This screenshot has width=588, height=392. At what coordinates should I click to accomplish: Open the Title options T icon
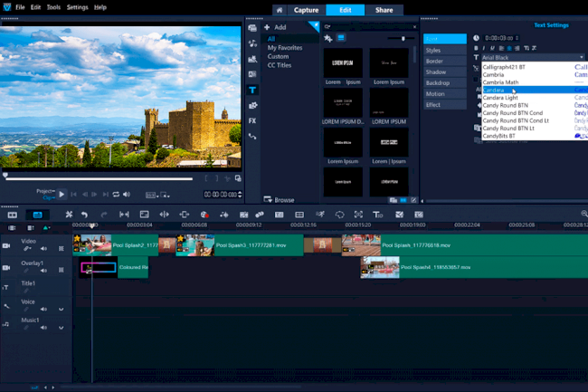(377, 215)
